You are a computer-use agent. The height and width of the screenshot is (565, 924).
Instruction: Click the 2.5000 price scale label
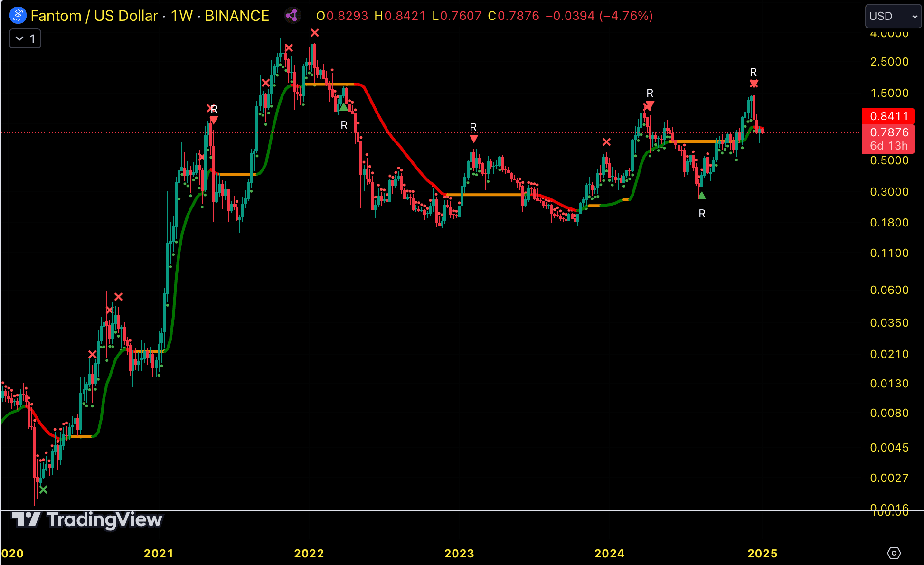point(889,61)
